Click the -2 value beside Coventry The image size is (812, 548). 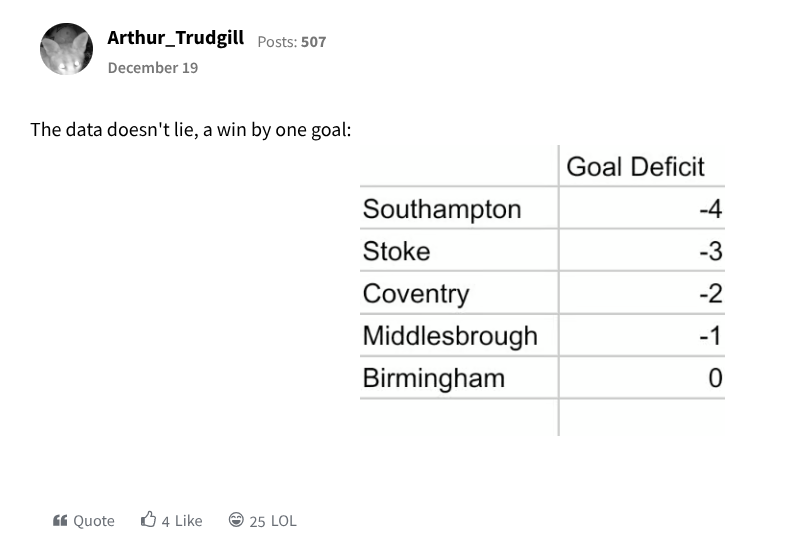coord(710,294)
